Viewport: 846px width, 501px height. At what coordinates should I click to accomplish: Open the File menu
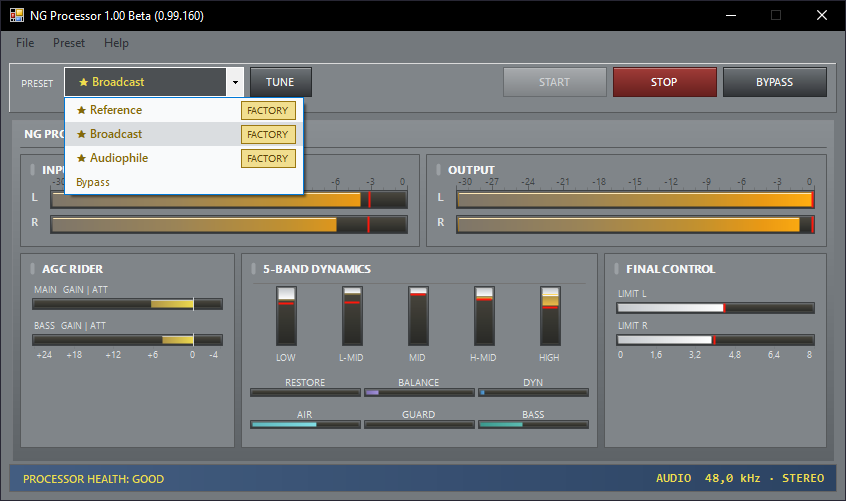pos(25,43)
